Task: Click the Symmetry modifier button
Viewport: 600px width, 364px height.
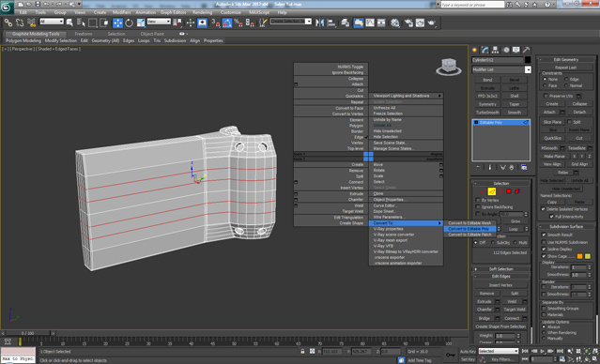Action: (x=487, y=104)
